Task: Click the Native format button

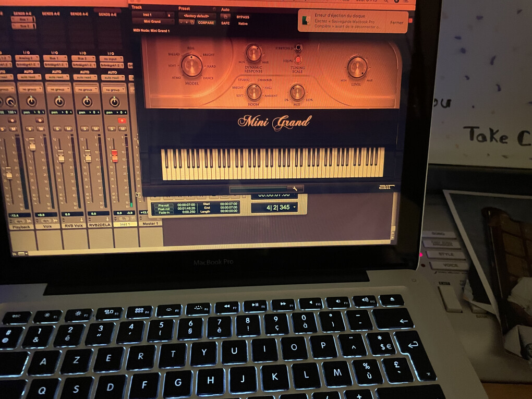Action: [x=243, y=23]
